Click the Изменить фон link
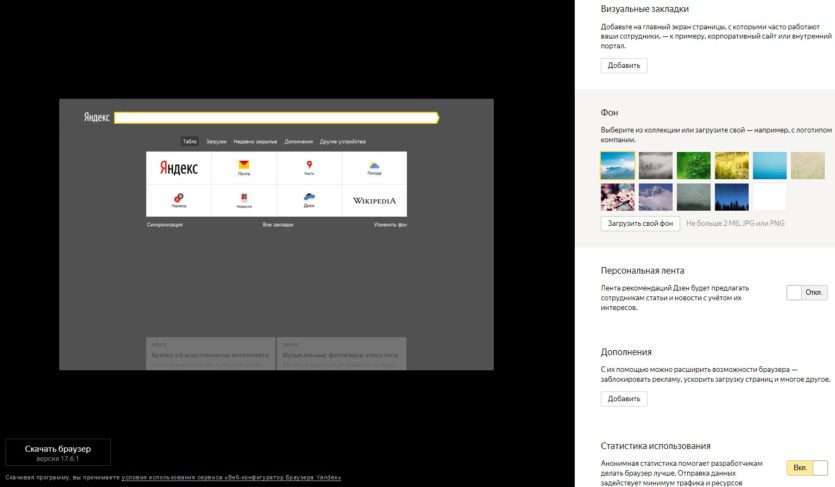 (390, 225)
